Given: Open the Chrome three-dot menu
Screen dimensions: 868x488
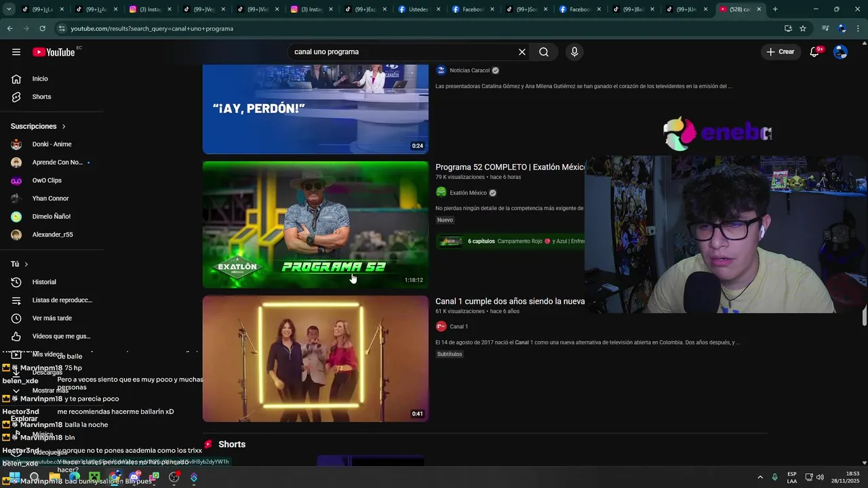Looking at the screenshot, I should [859, 28].
